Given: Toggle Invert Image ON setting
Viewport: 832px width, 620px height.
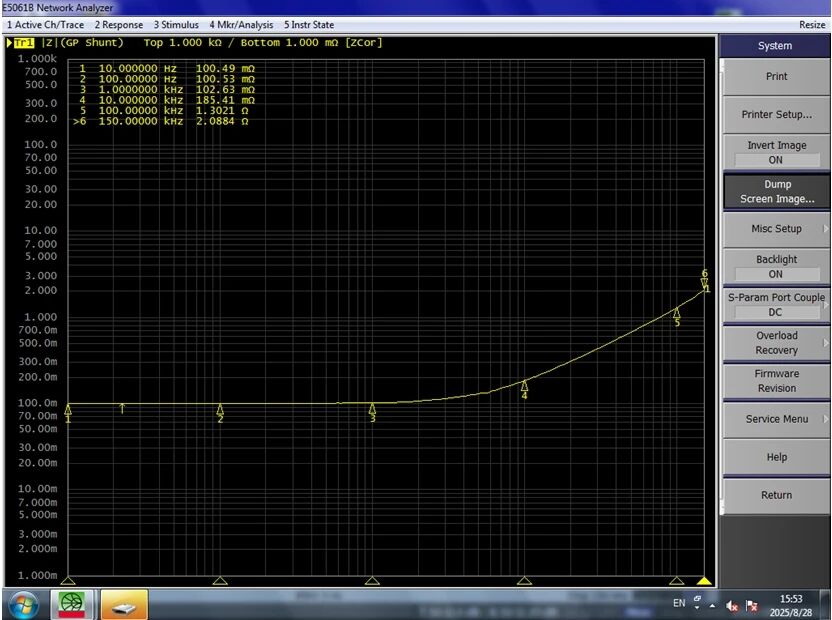Looking at the screenshot, I should click(776, 153).
